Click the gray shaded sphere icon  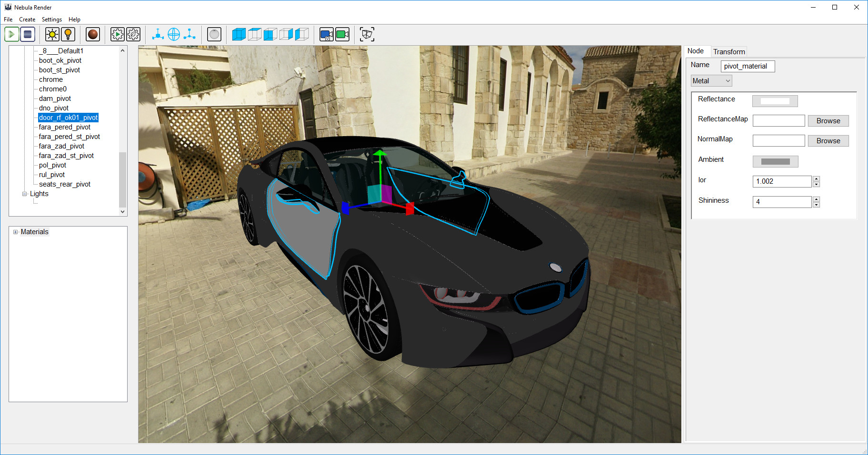tap(214, 34)
